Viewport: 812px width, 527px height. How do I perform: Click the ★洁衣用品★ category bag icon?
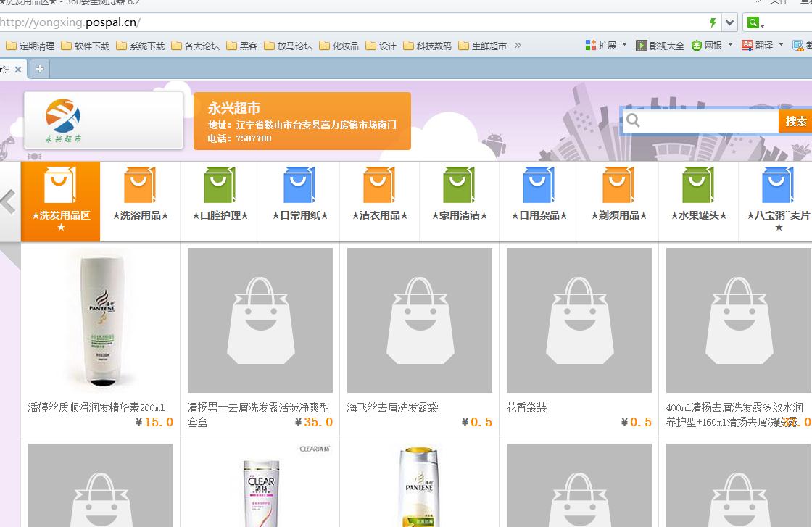click(379, 186)
